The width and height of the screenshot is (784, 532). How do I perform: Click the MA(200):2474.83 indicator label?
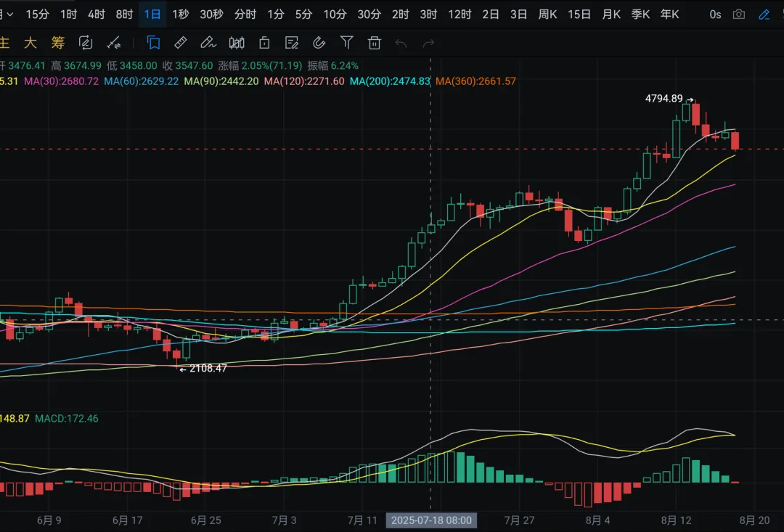[x=390, y=81]
